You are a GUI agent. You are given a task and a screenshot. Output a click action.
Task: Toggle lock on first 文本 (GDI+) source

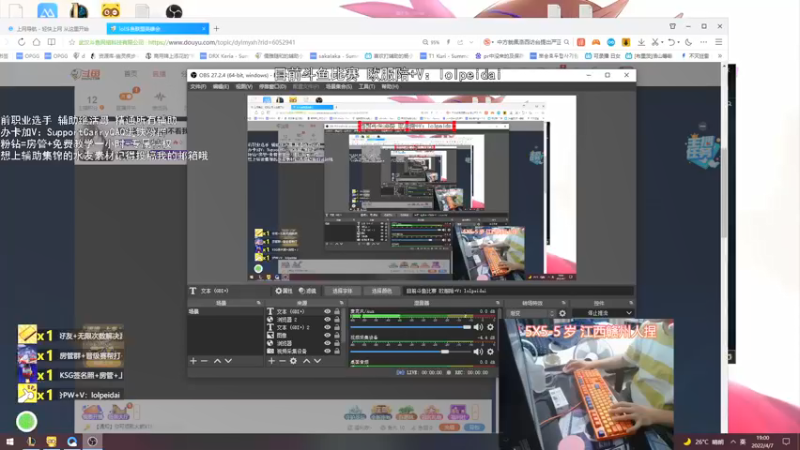[x=337, y=311]
